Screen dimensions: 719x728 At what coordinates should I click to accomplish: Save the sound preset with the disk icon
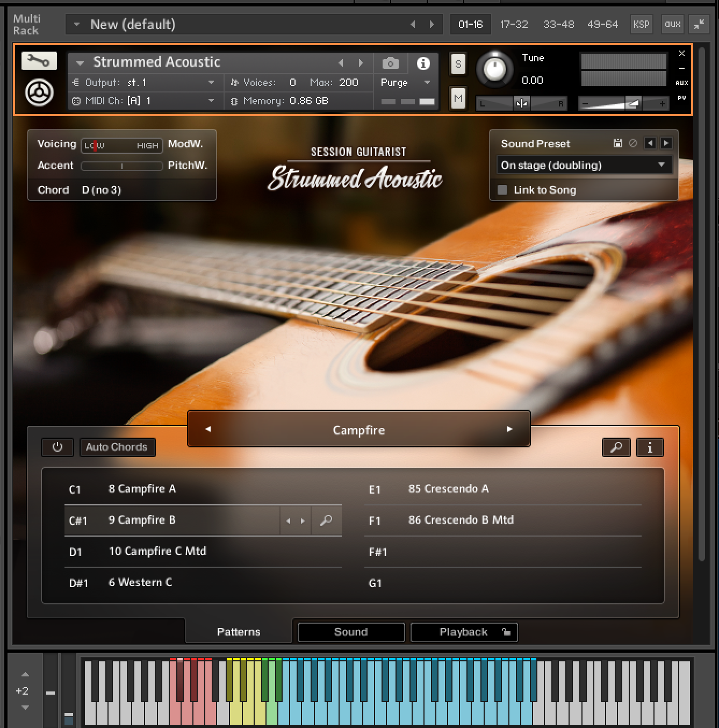[x=618, y=143]
